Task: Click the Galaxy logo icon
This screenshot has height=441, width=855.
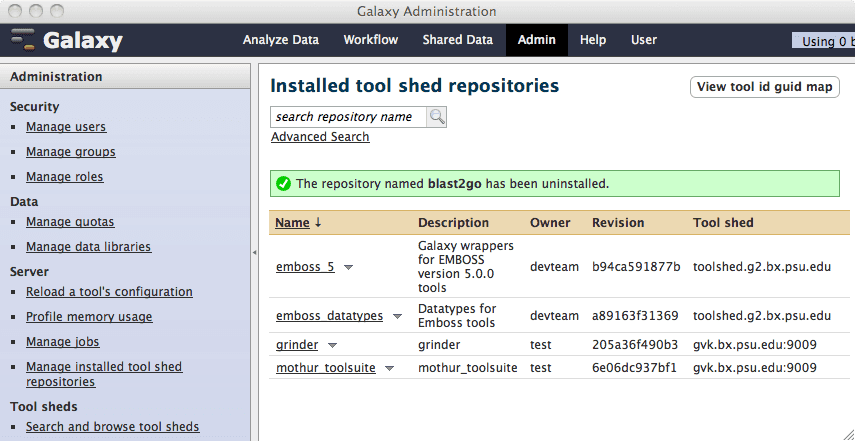Action: tap(24, 41)
